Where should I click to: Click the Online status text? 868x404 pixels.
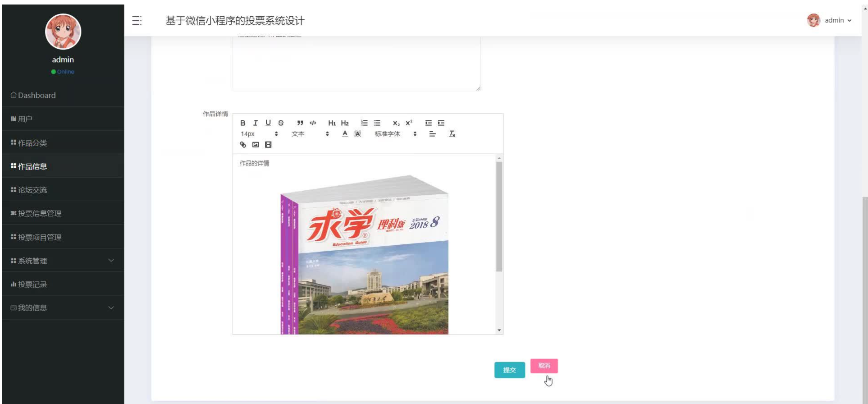[66, 72]
